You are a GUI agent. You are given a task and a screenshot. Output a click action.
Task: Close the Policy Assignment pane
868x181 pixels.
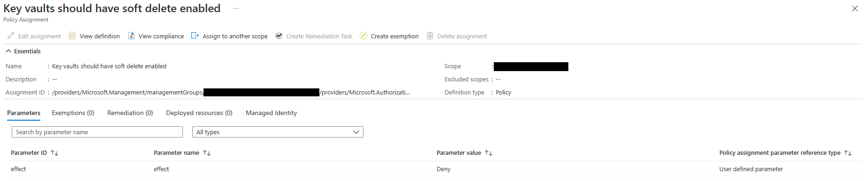(x=855, y=8)
